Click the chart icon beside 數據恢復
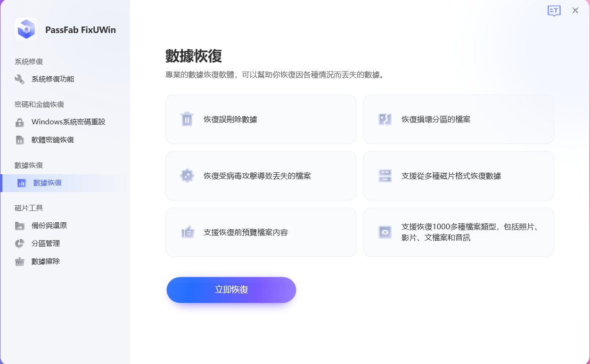 click(21, 183)
